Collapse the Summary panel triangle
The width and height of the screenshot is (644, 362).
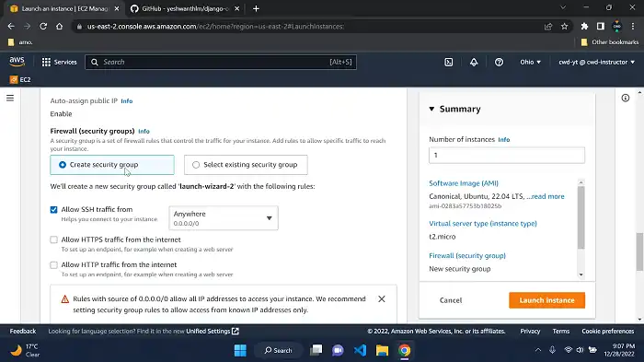431,109
